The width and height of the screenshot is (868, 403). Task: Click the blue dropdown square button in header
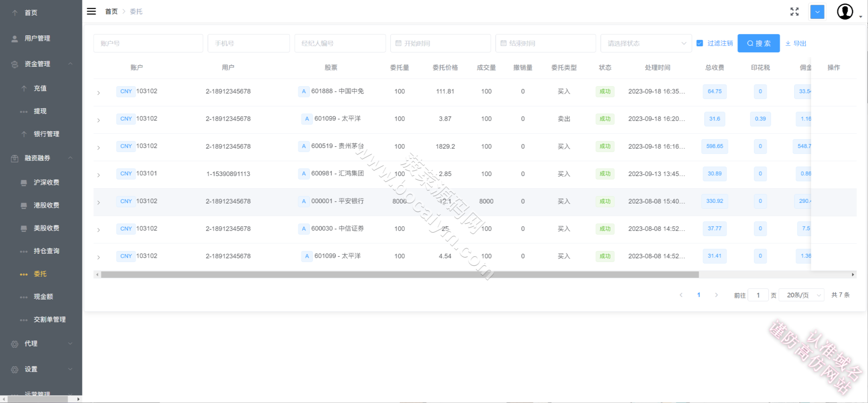pos(817,12)
